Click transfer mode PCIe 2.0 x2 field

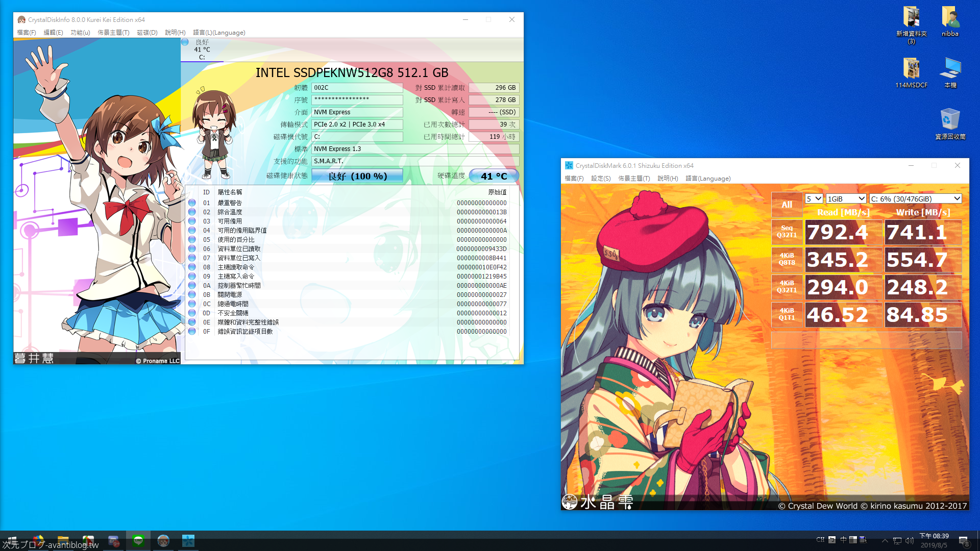coord(357,124)
